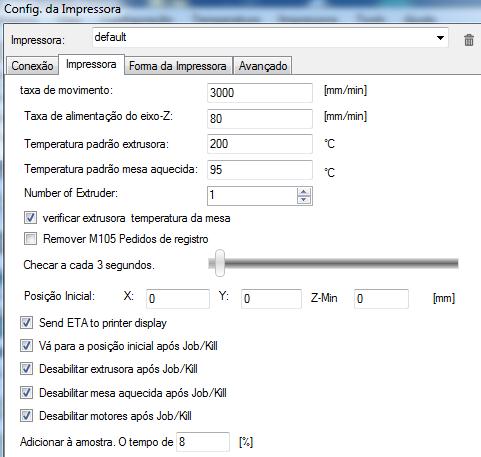Toggle Send ETA to printer display
The height and width of the screenshot is (457, 481).
[x=26, y=323]
